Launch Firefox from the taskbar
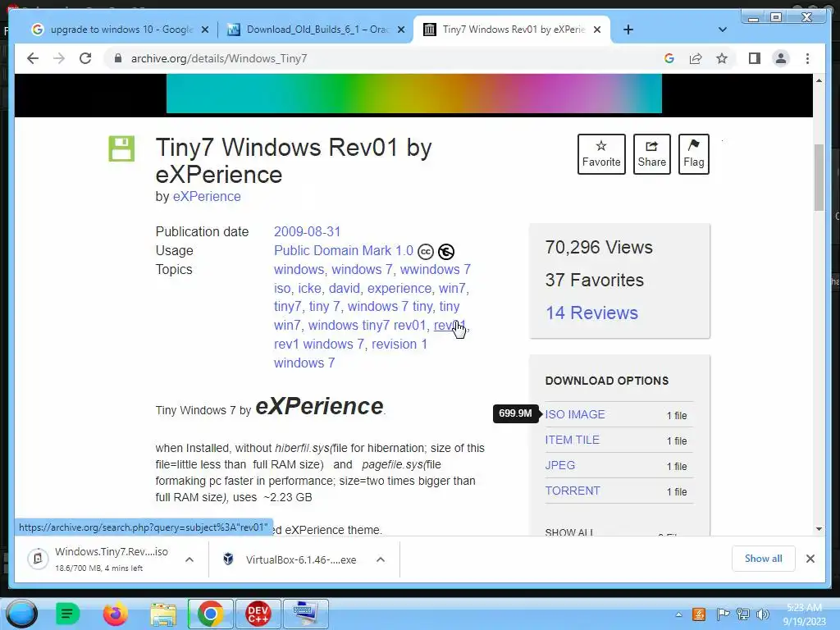This screenshot has height=630, width=840. (115, 614)
